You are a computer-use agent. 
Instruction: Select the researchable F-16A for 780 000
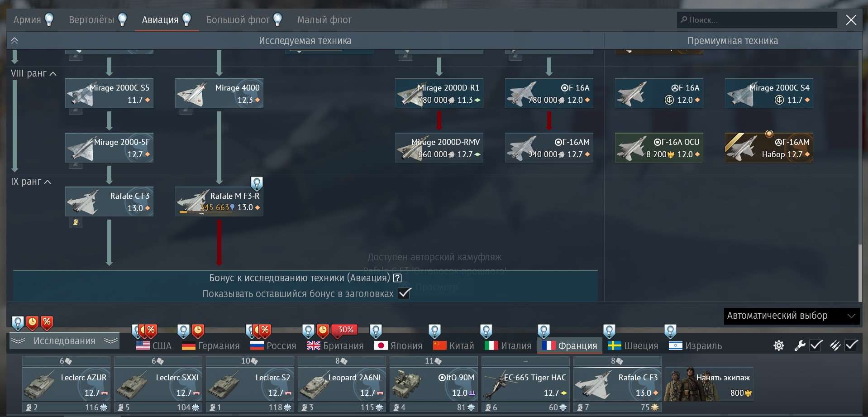point(549,94)
